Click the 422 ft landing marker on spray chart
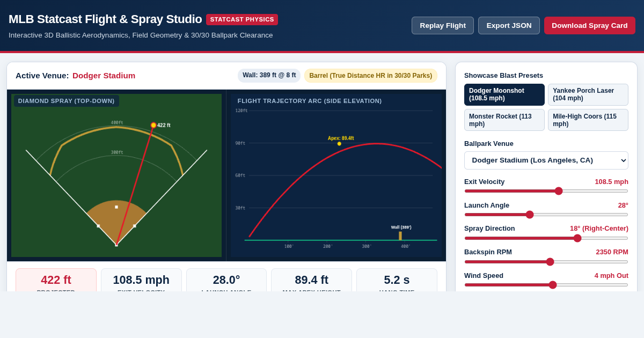644x338 pixels. pos(153,125)
